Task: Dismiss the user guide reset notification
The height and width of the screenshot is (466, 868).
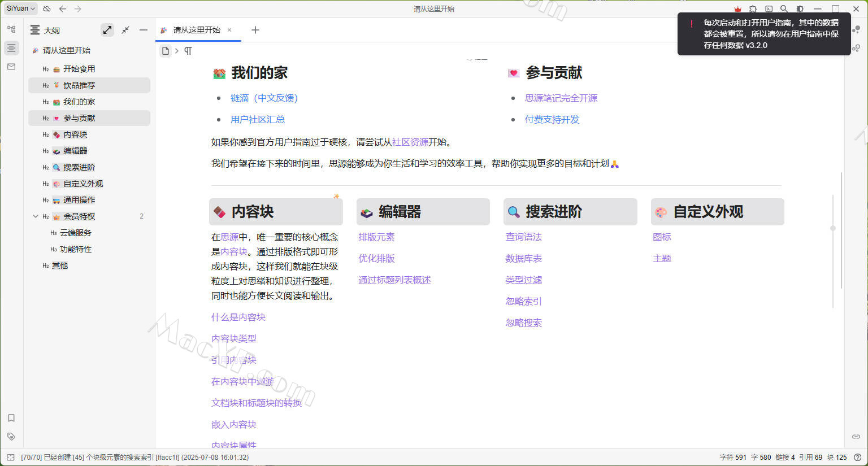Action: coord(764,34)
